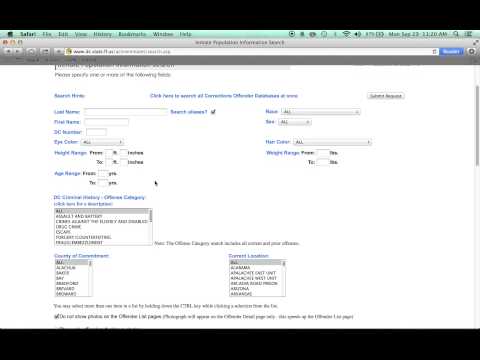Click the First Name input field
480x360 pixels.
[x=106, y=122]
